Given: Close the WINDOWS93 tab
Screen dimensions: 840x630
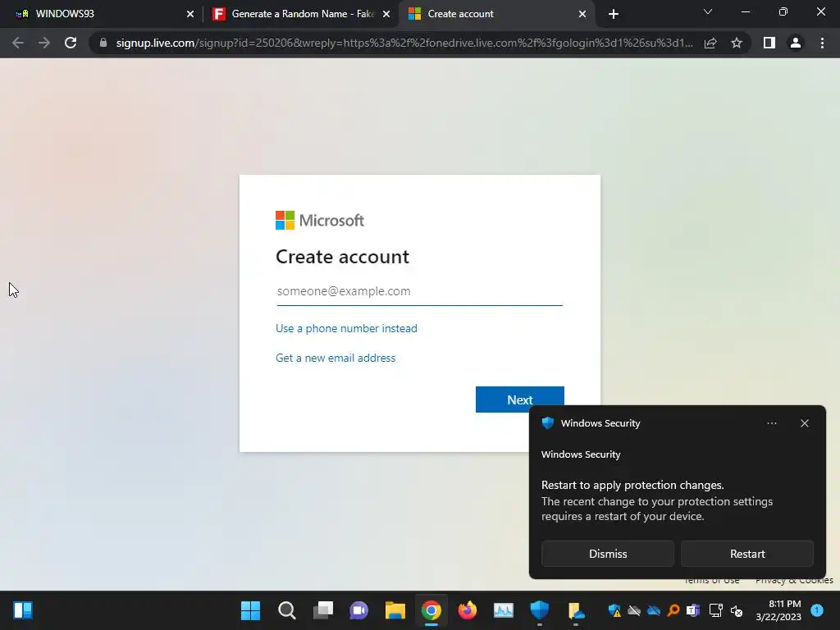Looking at the screenshot, I should click(x=190, y=15).
